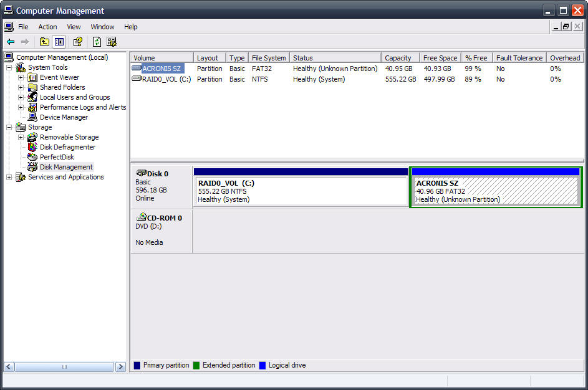Screen dimensions: 588x390
Task: Expand the Shared Folders node
Action: pos(21,88)
